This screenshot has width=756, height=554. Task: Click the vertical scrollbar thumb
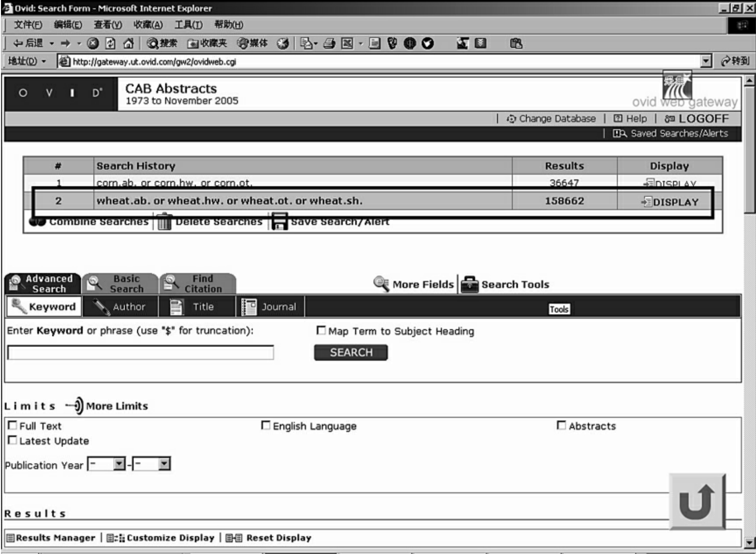[x=749, y=150]
